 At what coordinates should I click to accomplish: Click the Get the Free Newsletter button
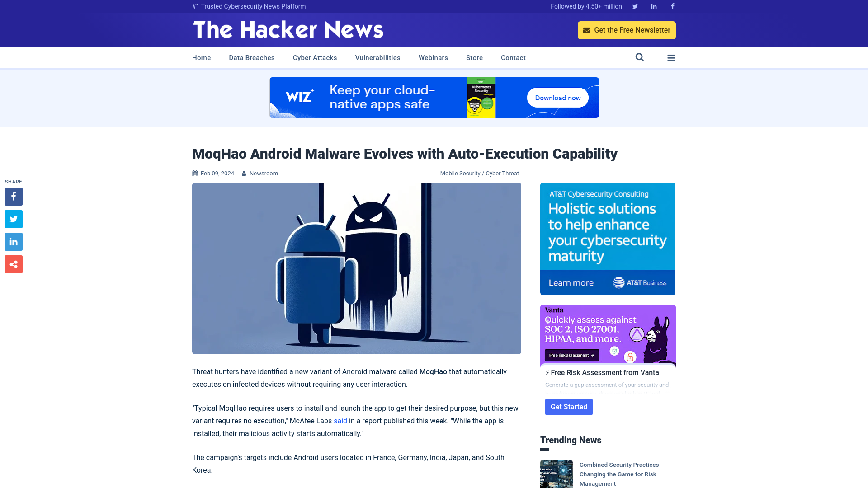[627, 30]
